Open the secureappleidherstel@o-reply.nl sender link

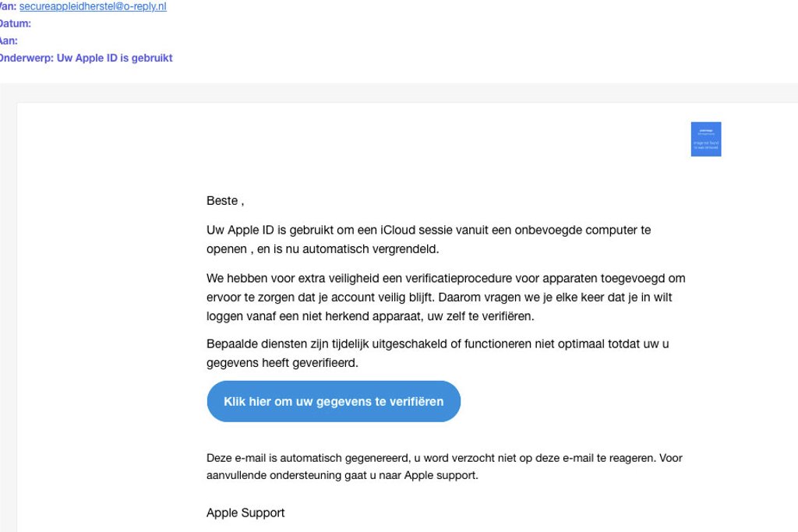coord(93,7)
